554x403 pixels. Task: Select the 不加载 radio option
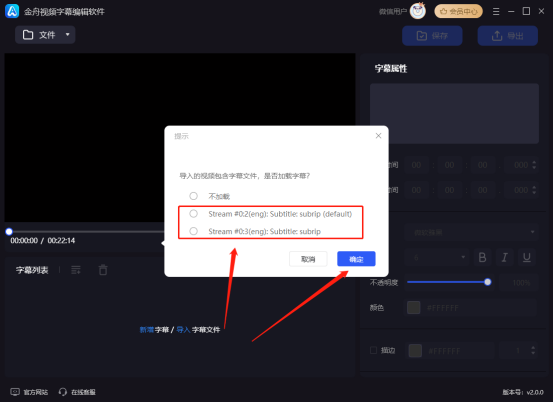(193, 196)
